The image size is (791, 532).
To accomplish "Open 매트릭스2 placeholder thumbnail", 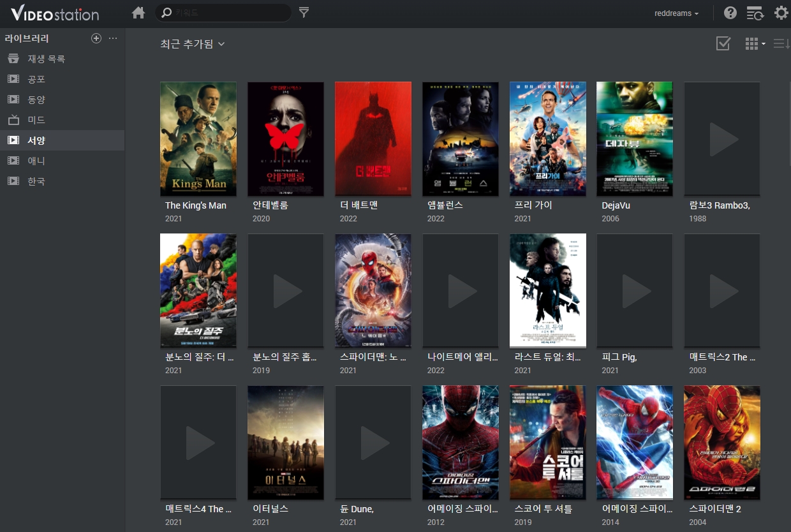I will coord(722,290).
